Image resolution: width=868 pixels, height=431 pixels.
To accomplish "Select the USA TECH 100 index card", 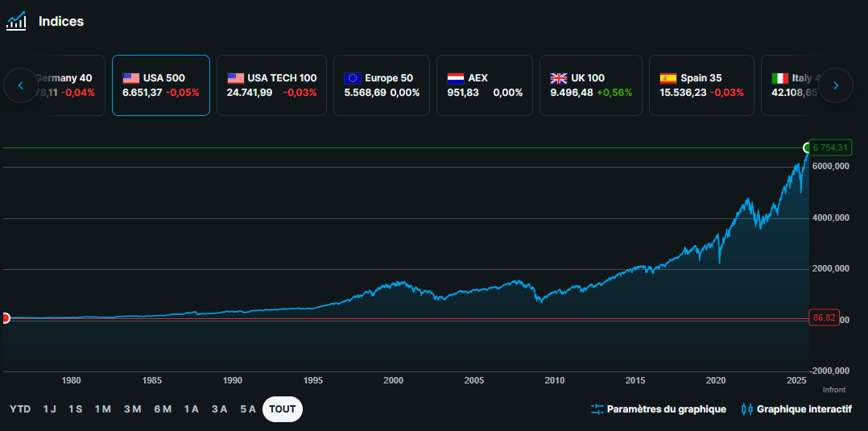I will click(271, 85).
